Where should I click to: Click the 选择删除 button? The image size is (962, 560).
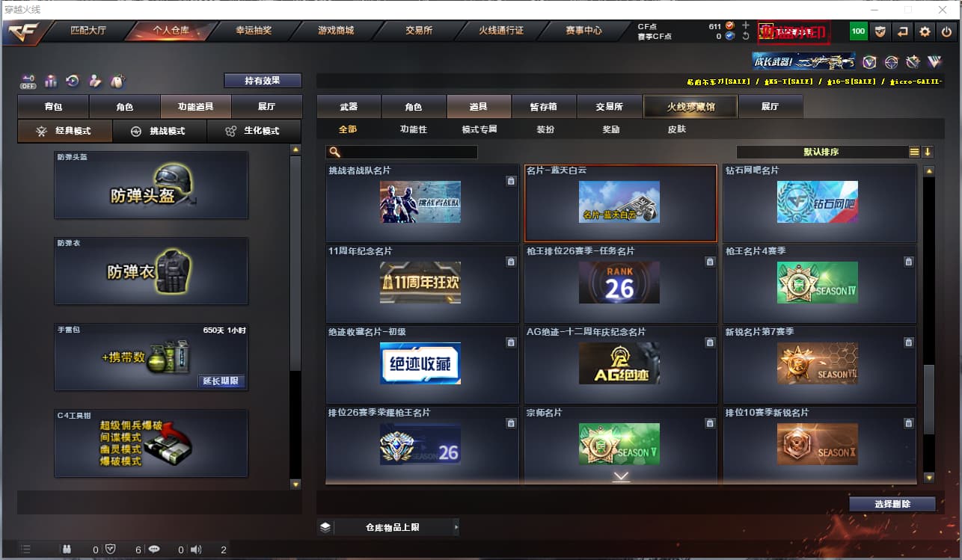coord(892,504)
